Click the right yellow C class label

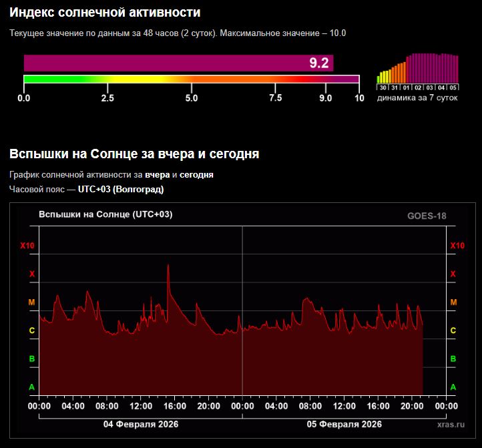pyautogui.click(x=453, y=330)
